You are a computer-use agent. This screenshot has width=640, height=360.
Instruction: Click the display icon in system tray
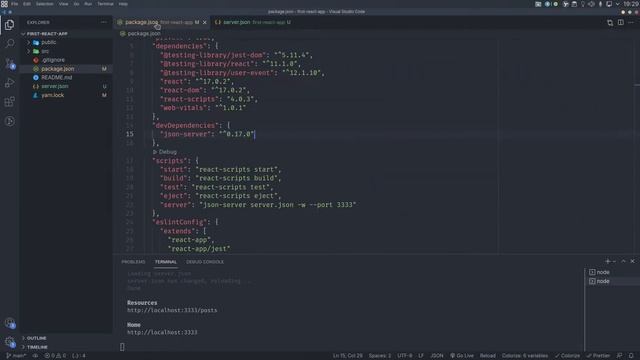(x=609, y=4)
